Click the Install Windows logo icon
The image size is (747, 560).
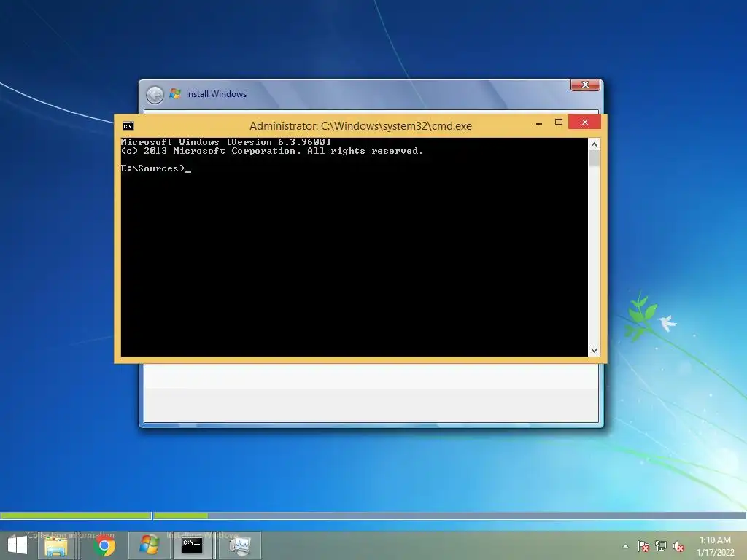coord(175,94)
